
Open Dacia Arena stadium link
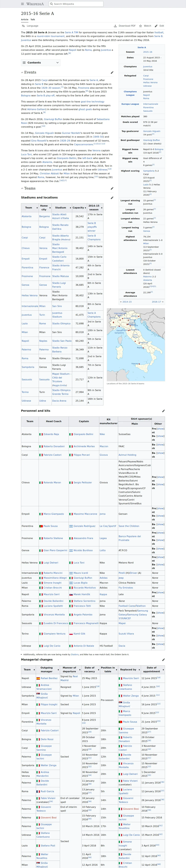(x=59, y=401)
